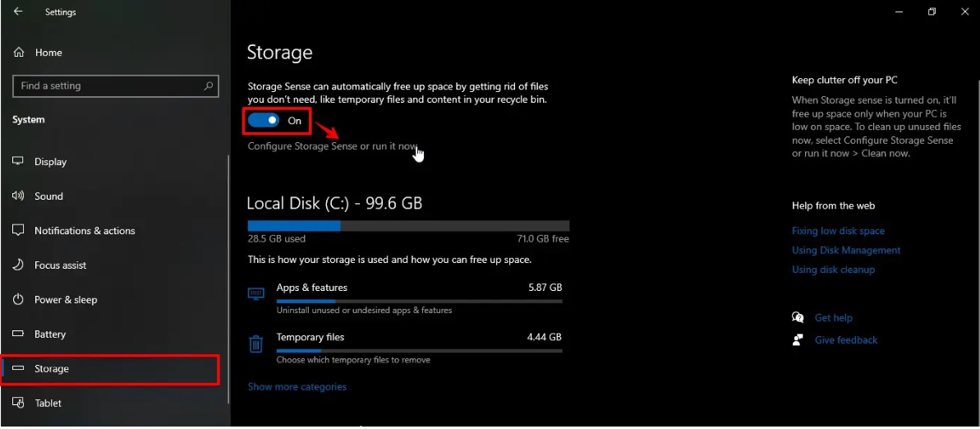Open the Fixing low disk space link
This screenshot has width=980, height=429.
(x=838, y=232)
